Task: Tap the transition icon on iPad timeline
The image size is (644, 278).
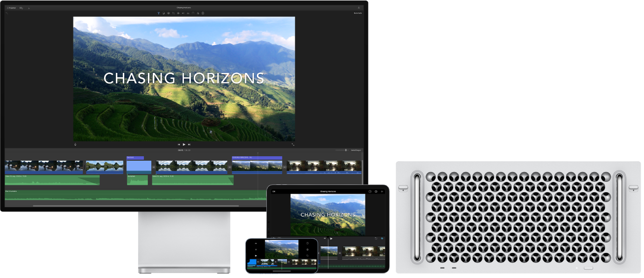Action: tap(340, 253)
